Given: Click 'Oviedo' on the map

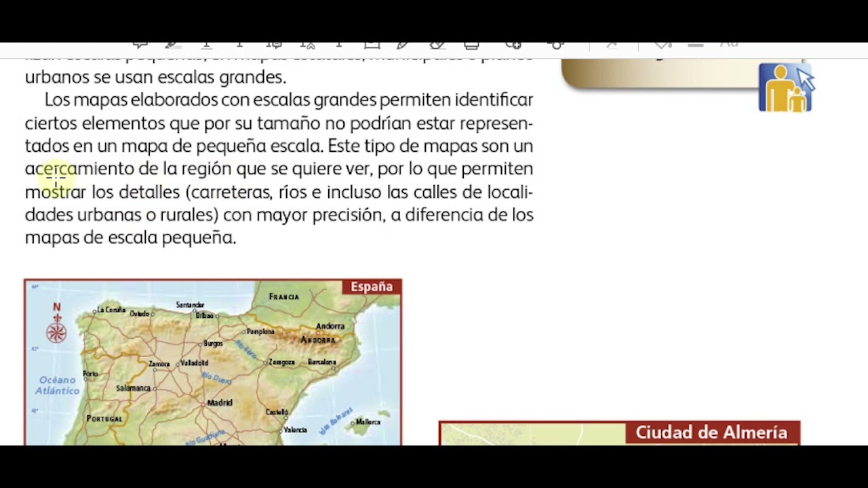Looking at the screenshot, I should click(139, 314).
